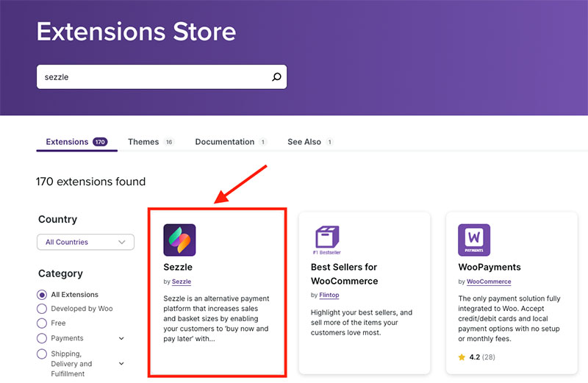Click the Extensions Store heading
588x383 pixels.
pyautogui.click(x=136, y=31)
